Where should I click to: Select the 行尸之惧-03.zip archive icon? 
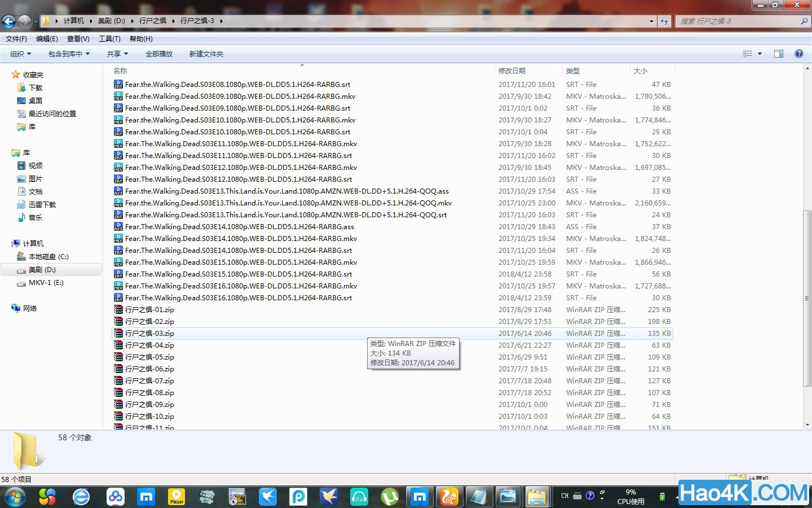(x=118, y=333)
